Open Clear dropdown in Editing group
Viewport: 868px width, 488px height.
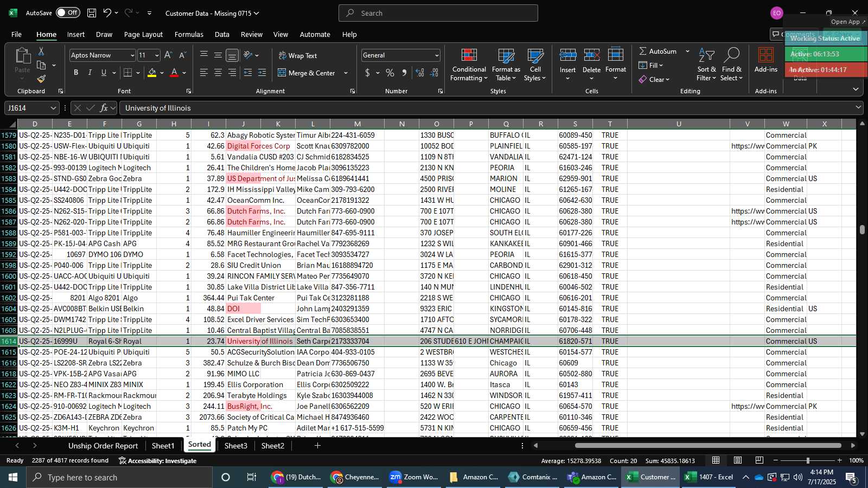[654, 79]
